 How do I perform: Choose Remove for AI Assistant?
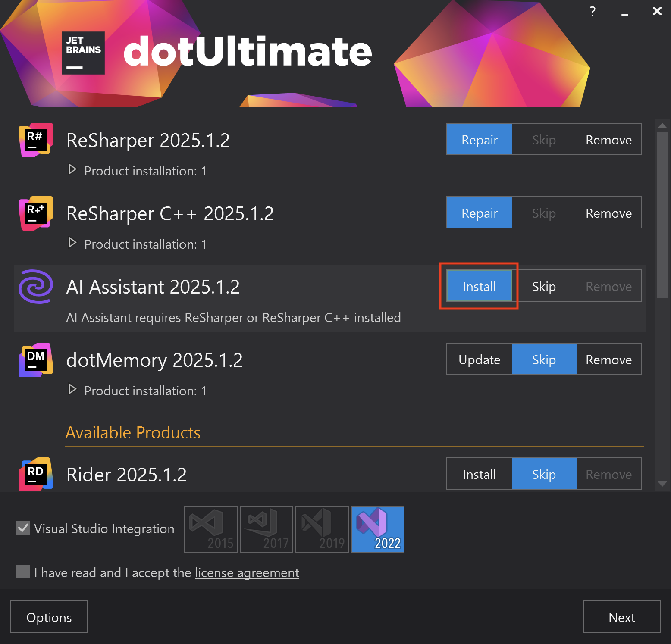[608, 286]
